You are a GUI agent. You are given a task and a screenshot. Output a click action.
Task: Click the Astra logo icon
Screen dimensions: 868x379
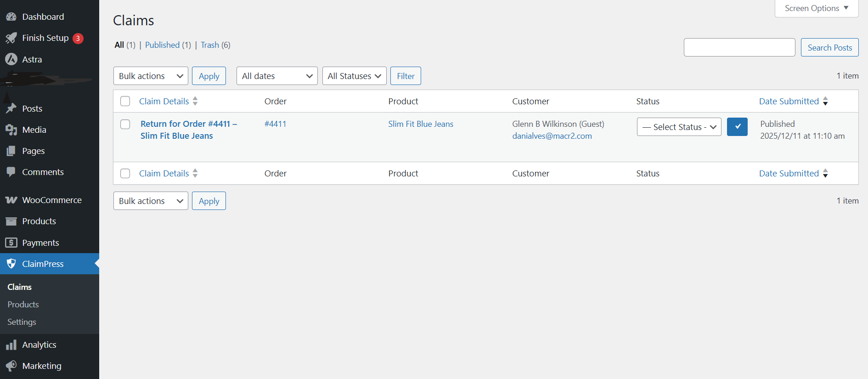[11, 59]
